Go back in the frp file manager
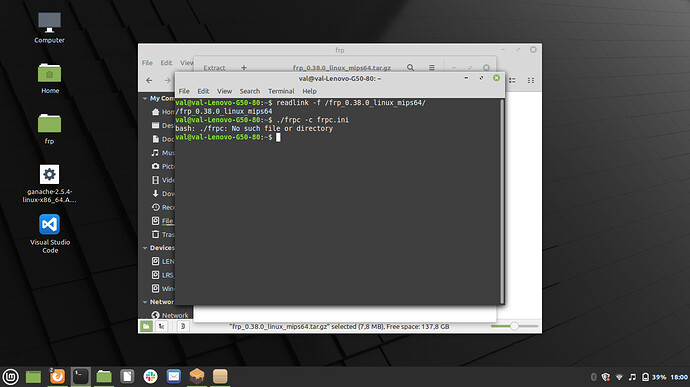This screenshot has width=690, height=387. click(149, 81)
